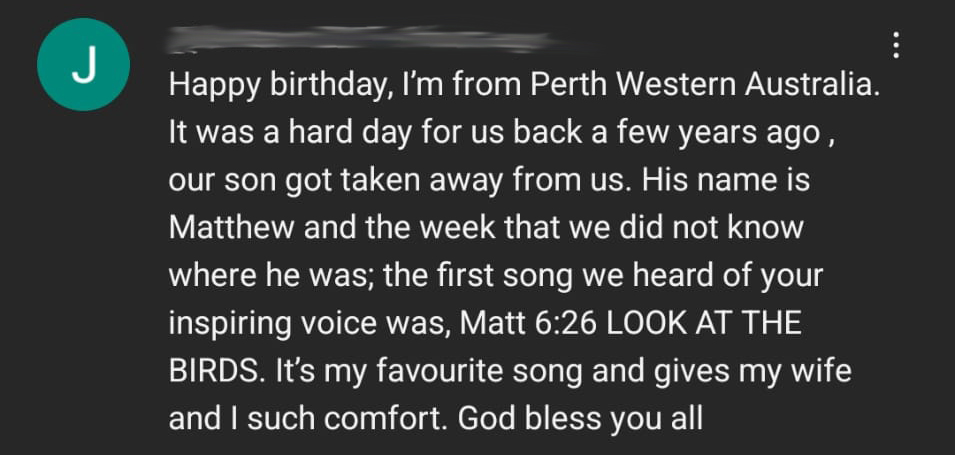Click the capitalized "LOOK AT THE" text
The width and height of the screenshot is (955, 455).
point(707,323)
